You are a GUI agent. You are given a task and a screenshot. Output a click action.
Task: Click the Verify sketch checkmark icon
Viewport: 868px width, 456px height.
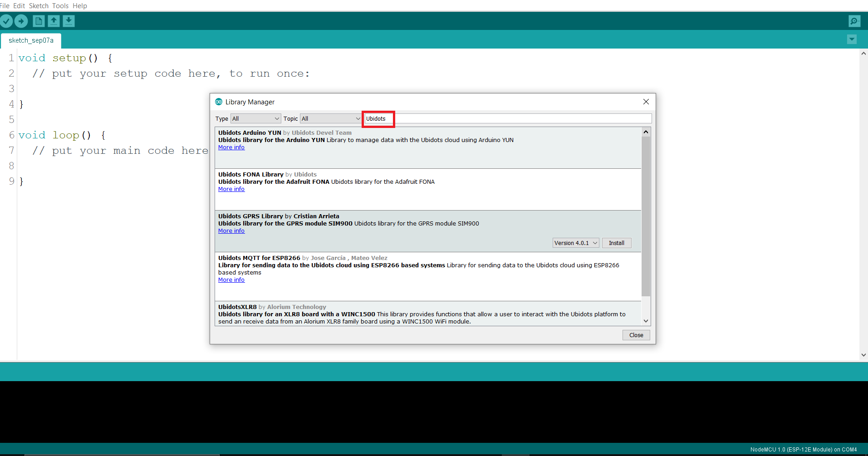click(6, 21)
